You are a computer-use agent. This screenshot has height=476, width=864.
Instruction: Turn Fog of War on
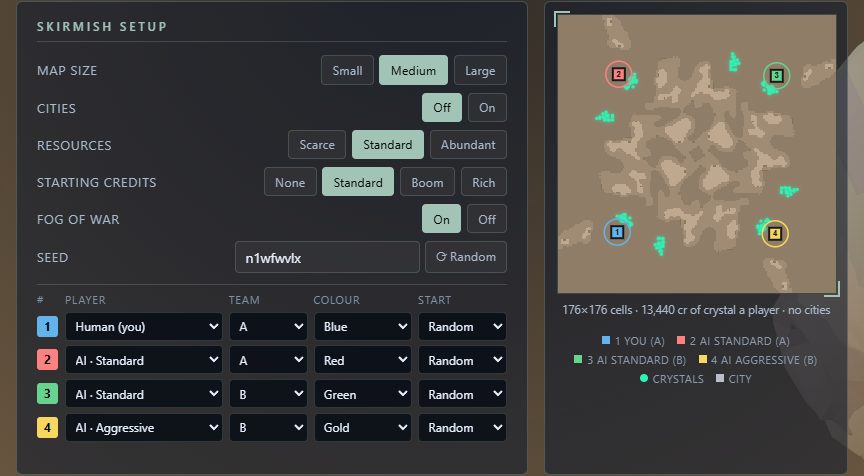tap(441, 219)
